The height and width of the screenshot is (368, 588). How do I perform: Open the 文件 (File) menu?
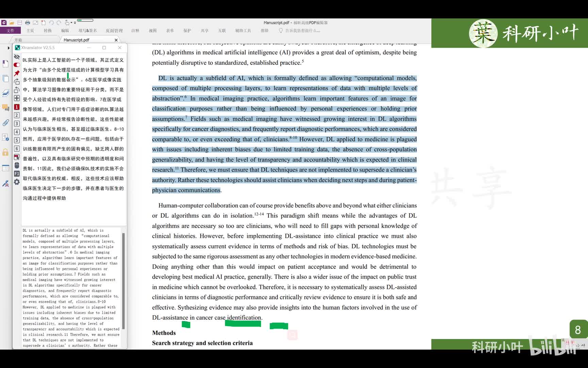tap(11, 31)
